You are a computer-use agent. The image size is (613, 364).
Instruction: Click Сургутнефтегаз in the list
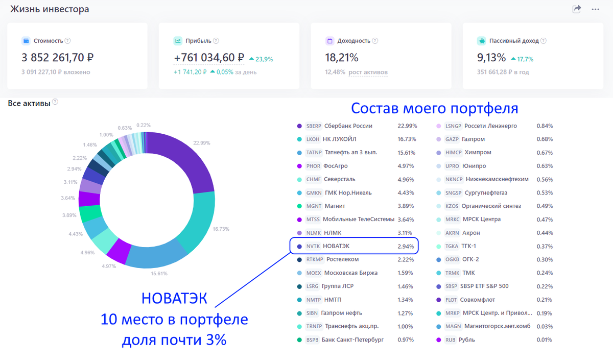(x=486, y=193)
